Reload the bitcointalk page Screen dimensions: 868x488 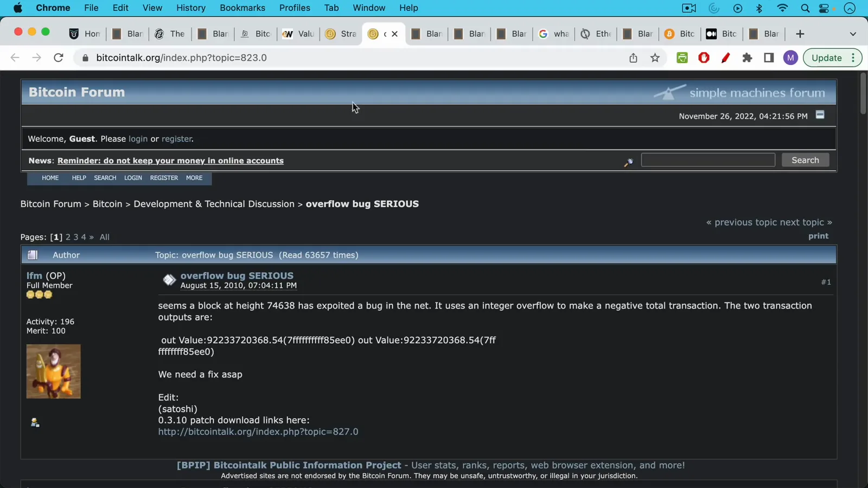pos(59,57)
